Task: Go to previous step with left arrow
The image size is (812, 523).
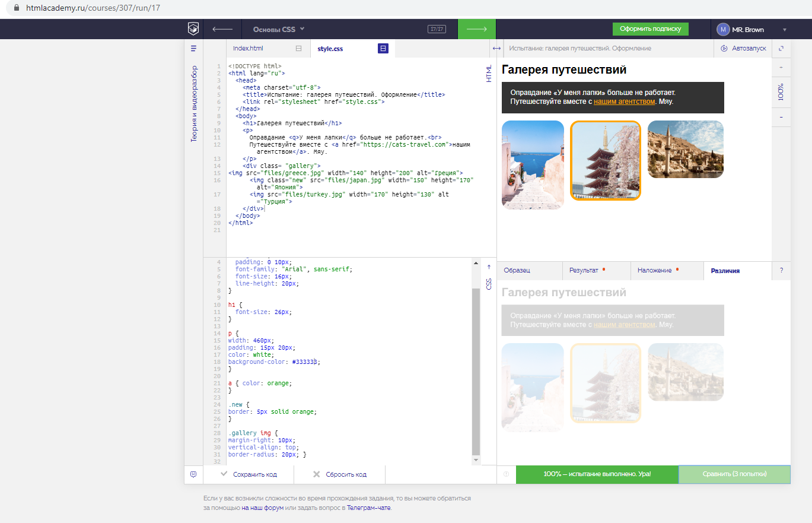Action: [222, 29]
